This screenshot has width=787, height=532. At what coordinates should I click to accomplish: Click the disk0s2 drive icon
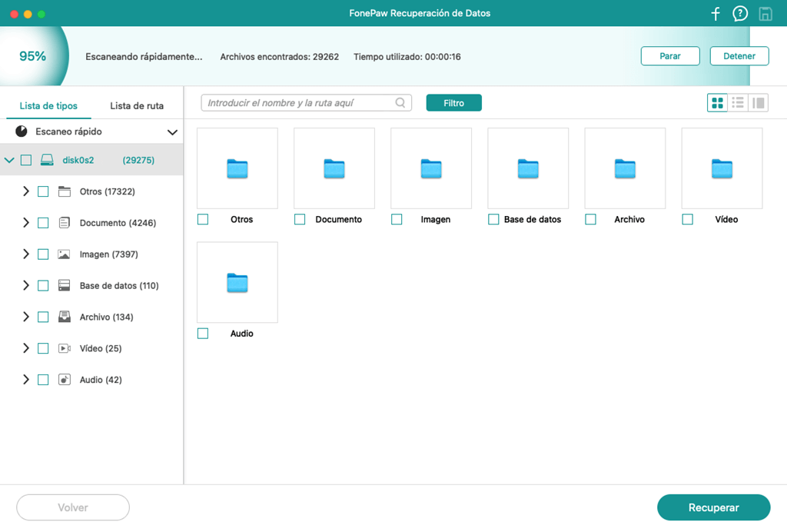48,160
